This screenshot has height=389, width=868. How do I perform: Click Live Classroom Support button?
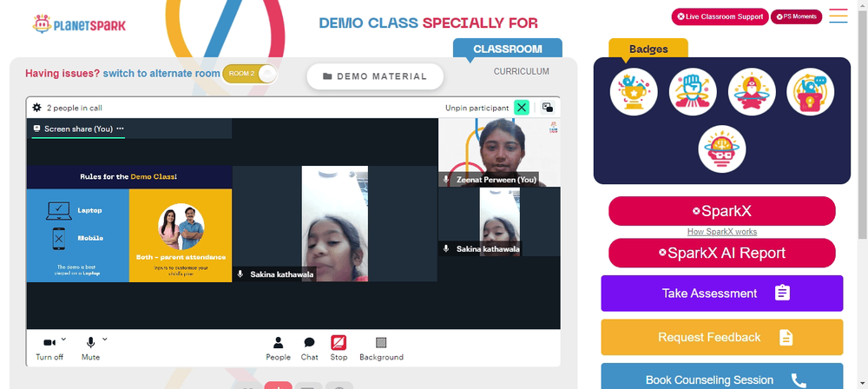click(x=720, y=16)
